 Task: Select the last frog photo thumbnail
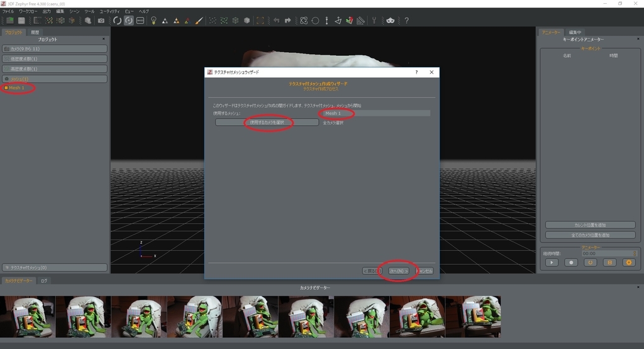pyautogui.click(x=473, y=316)
